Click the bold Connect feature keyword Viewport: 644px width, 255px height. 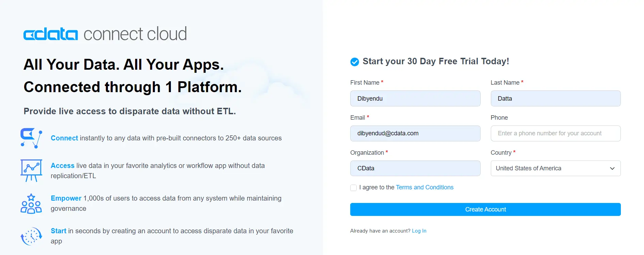click(64, 138)
